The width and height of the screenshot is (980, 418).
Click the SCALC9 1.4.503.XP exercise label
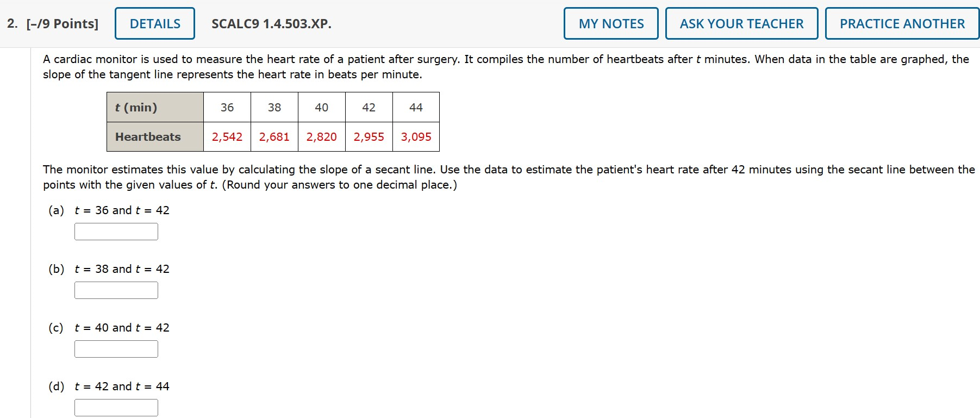point(271,23)
